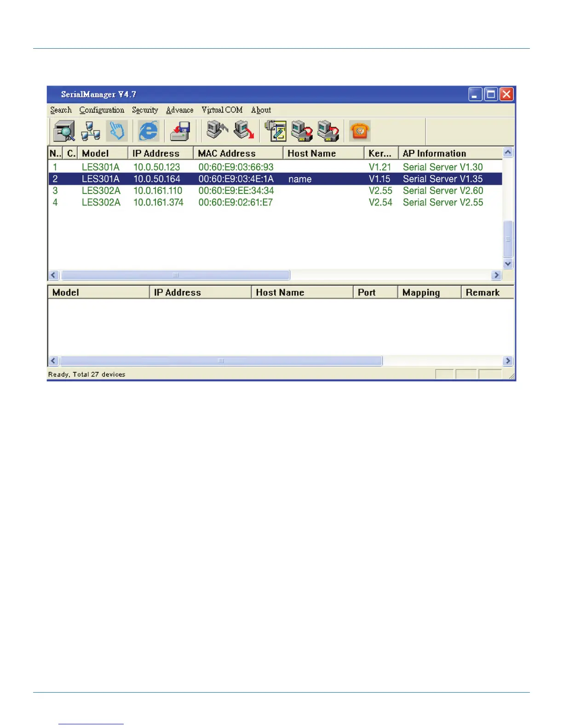
Task: Click the Remark column header
Action: point(488,292)
